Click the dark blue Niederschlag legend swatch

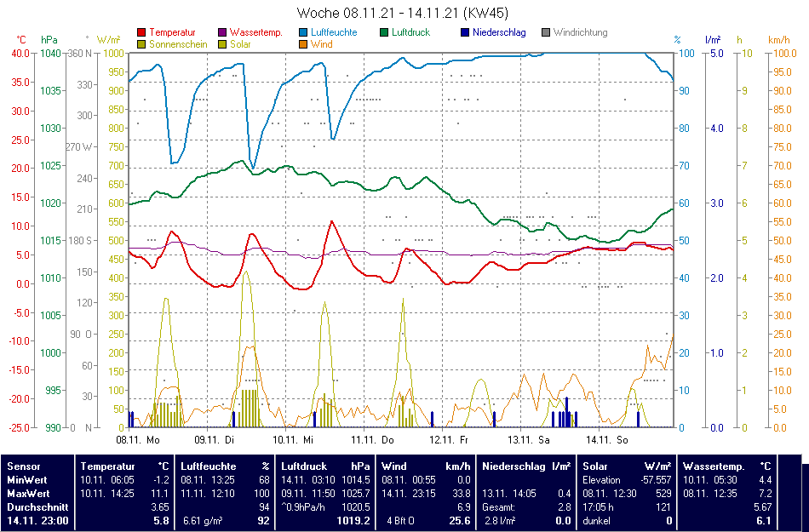(x=465, y=32)
